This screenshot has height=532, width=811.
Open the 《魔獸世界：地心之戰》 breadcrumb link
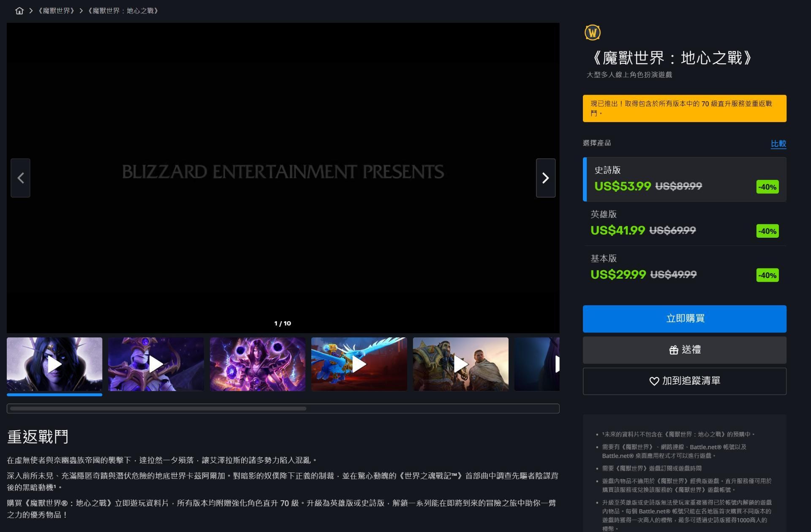[x=123, y=11]
